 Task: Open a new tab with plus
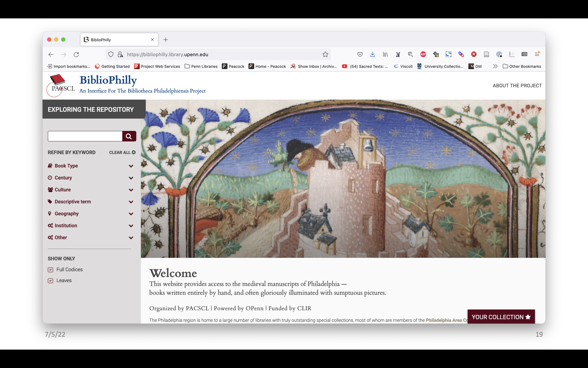[x=166, y=40]
